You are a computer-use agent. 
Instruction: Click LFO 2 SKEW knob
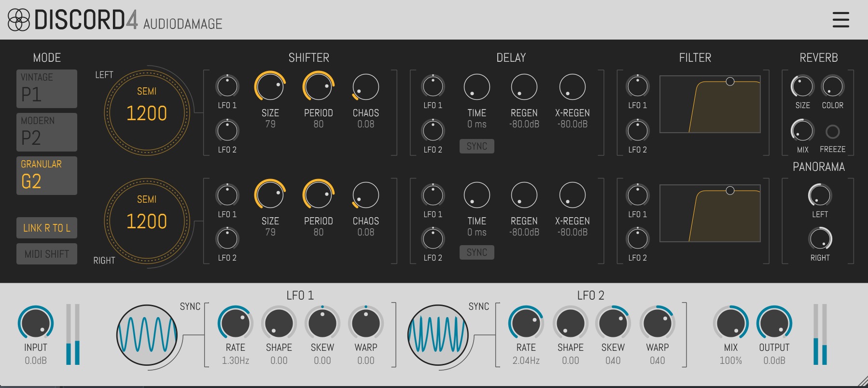coord(613,323)
